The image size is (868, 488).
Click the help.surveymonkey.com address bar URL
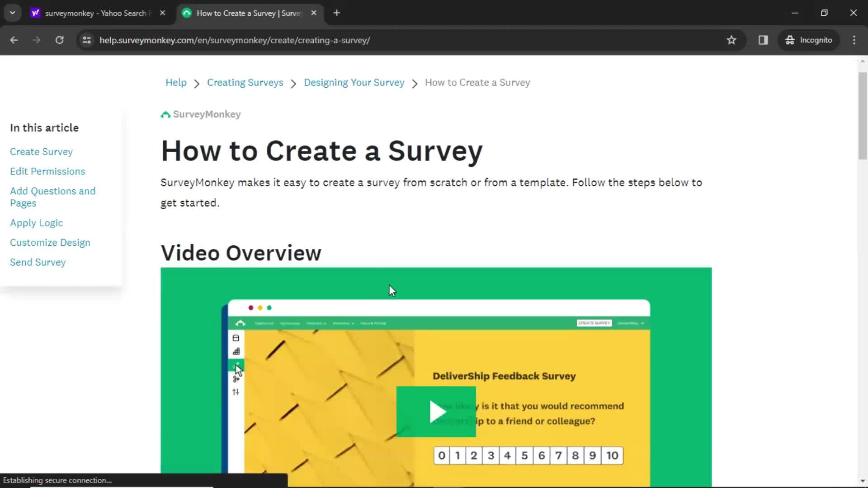(x=235, y=40)
